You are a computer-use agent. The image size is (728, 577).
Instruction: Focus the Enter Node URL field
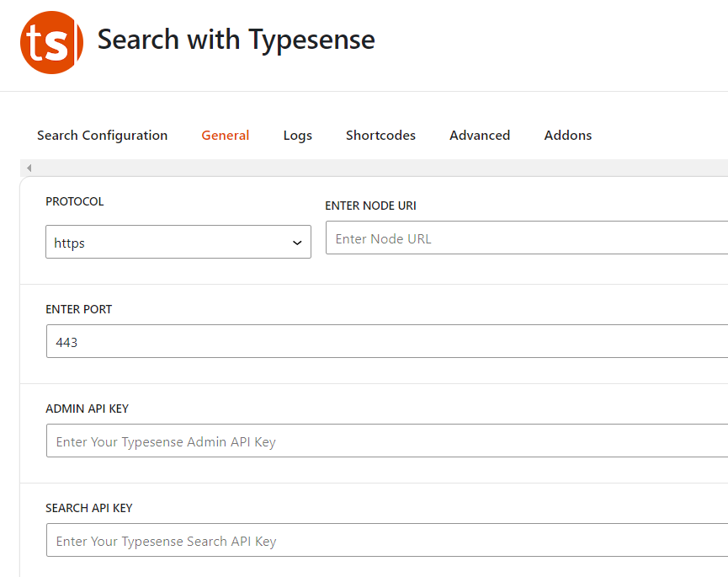pyautogui.click(x=526, y=238)
